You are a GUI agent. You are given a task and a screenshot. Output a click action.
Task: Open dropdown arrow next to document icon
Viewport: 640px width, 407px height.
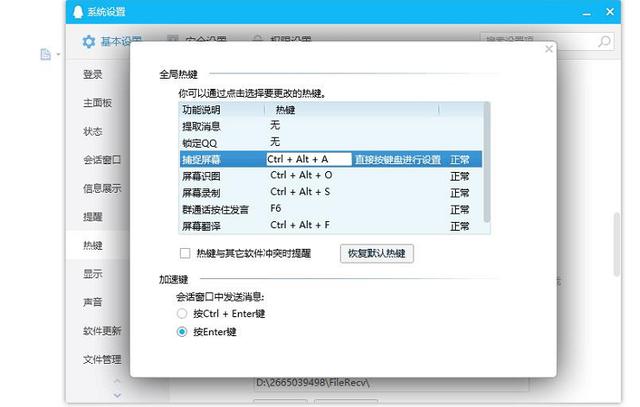pos(58,55)
